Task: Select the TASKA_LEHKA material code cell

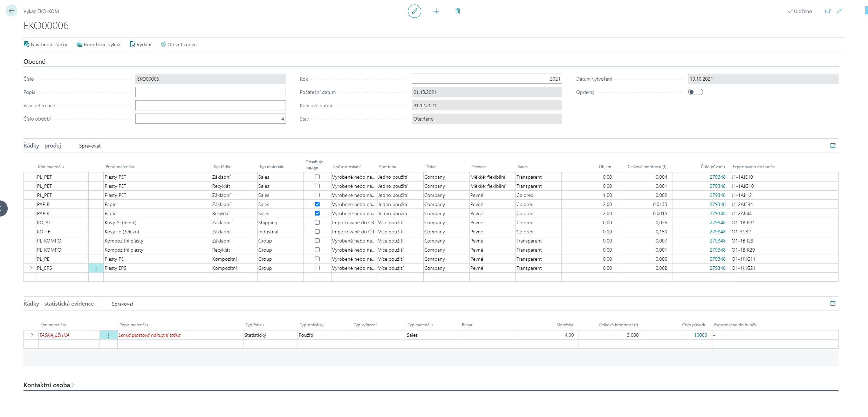Action: pos(69,335)
